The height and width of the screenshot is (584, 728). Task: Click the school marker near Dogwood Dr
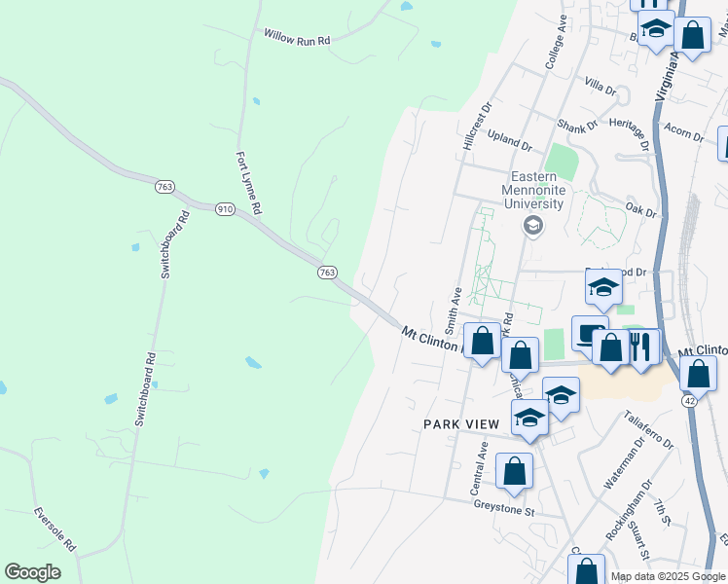pos(603,290)
